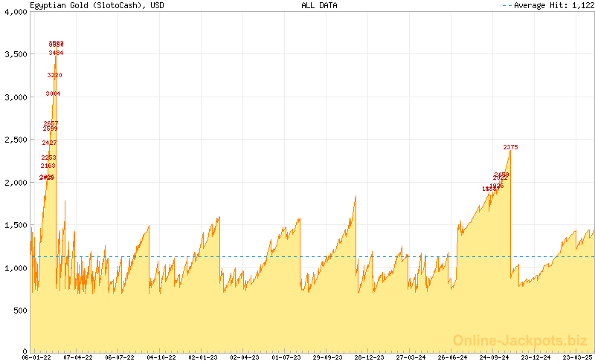
Task: Select the 28-12-23 x-axis date
Action: tap(368, 357)
